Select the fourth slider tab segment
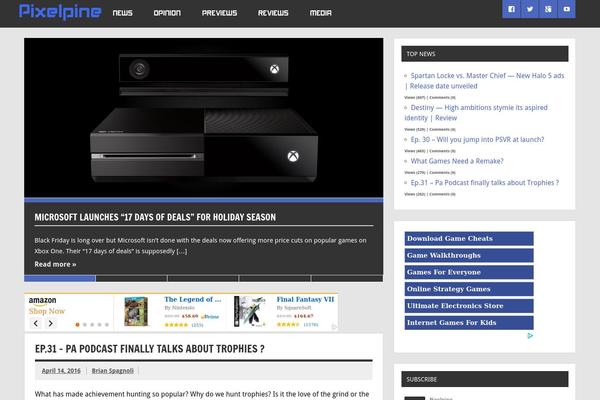 click(275, 278)
